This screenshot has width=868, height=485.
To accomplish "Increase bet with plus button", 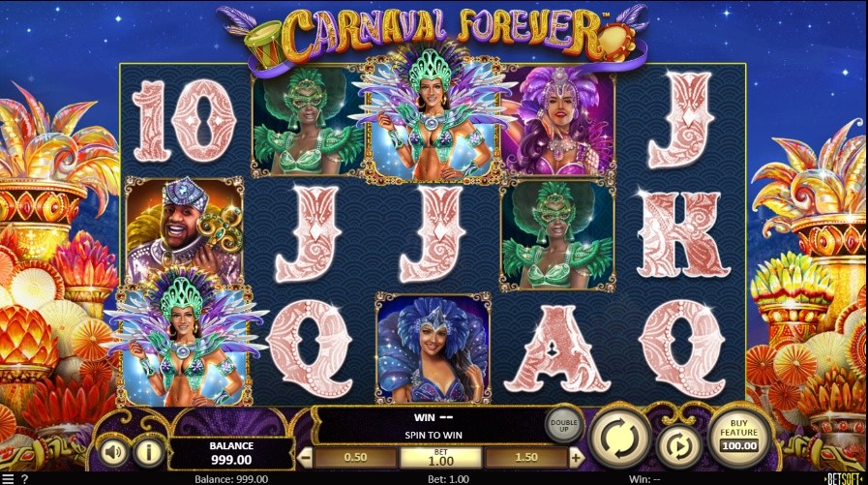I will (576, 457).
